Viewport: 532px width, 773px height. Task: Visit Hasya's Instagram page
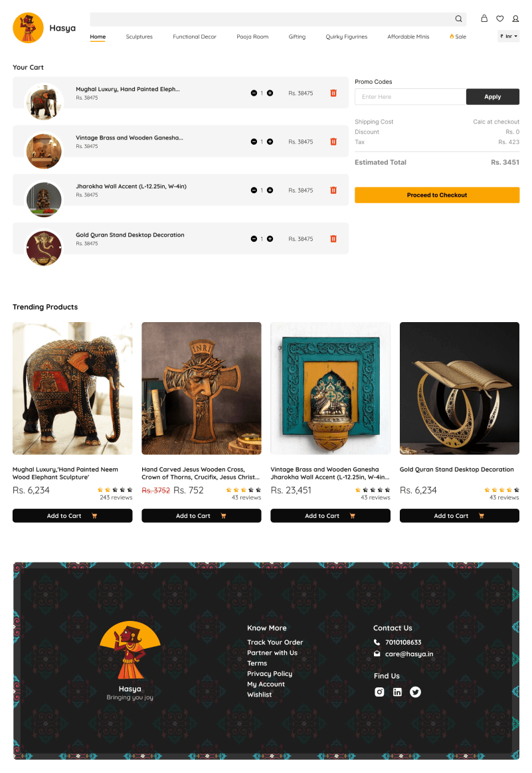point(379,692)
